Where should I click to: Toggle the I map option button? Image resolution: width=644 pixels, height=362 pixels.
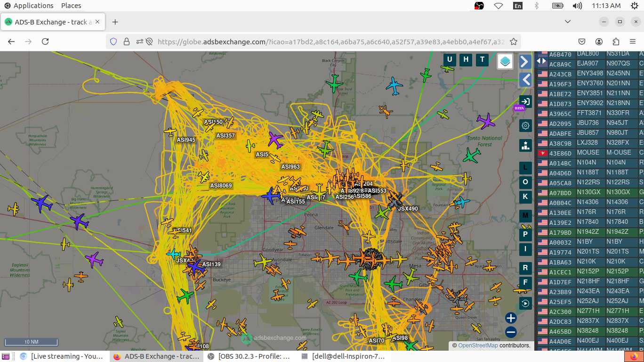point(525,249)
